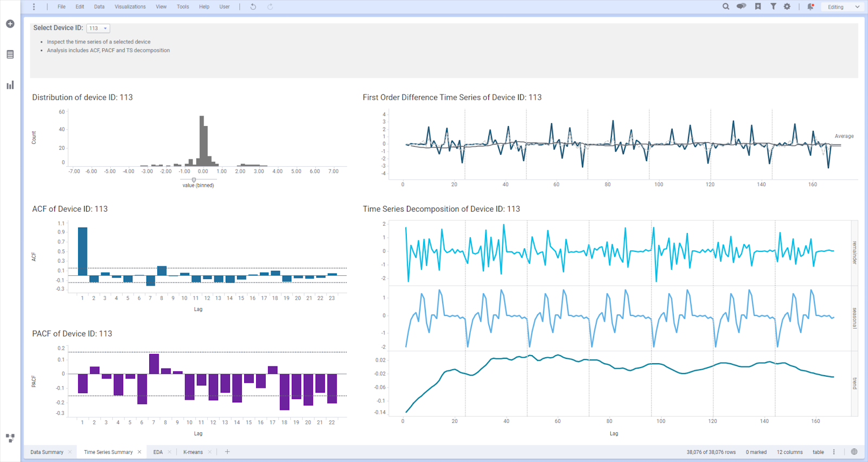
Task: Click the 'First Order Difference Time Series' title
Action: click(452, 98)
